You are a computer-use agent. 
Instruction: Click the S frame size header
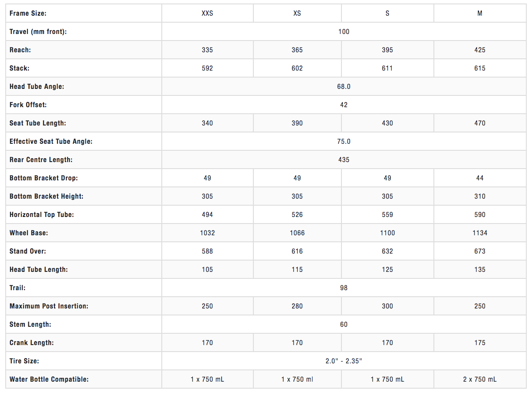pos(387,13)
